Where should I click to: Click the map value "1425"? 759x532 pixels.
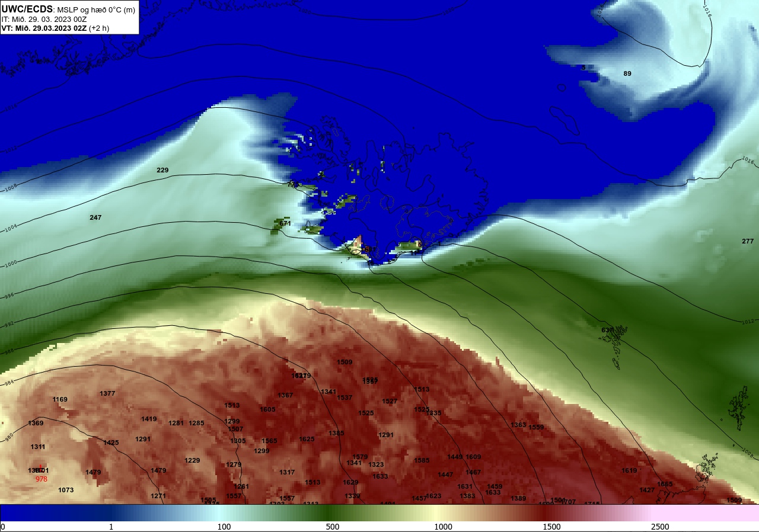click(111, 443)
